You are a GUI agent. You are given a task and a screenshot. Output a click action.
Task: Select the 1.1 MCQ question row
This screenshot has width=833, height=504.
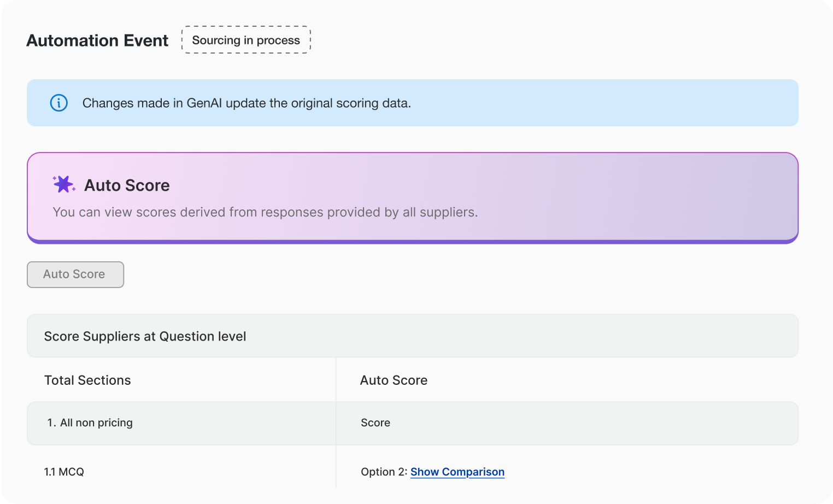click(64, 472)
